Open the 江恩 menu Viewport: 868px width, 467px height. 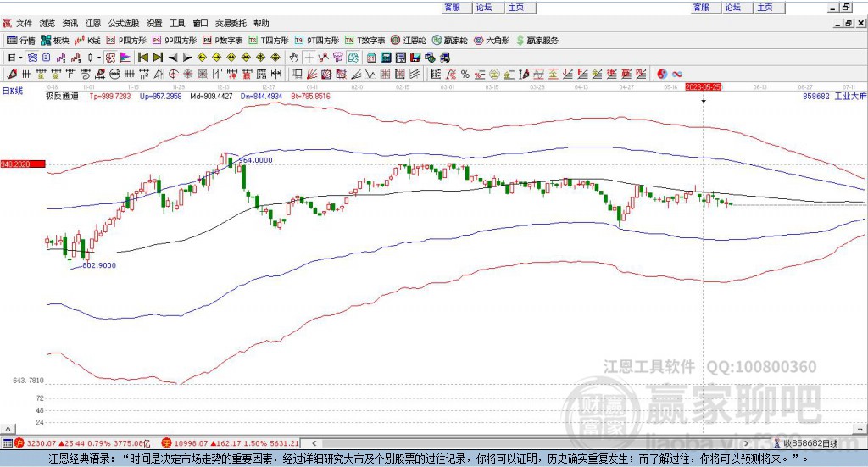click(x=93, y=23)
